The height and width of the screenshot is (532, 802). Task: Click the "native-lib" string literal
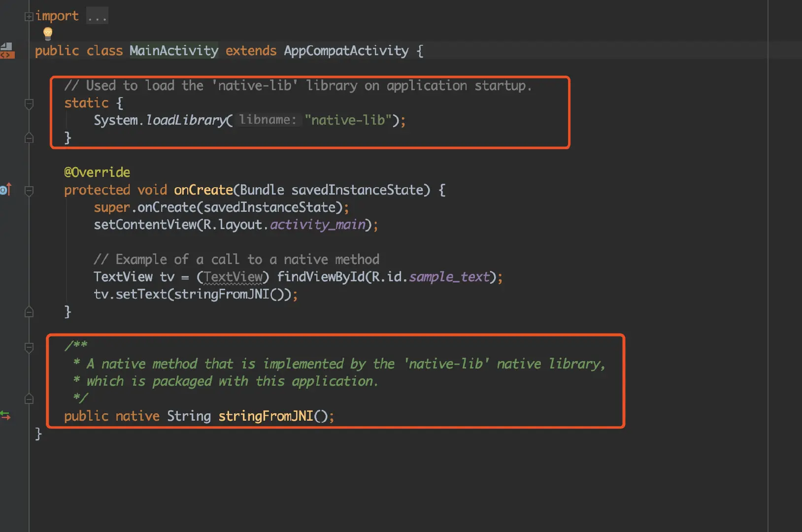(x=348, y=120)
